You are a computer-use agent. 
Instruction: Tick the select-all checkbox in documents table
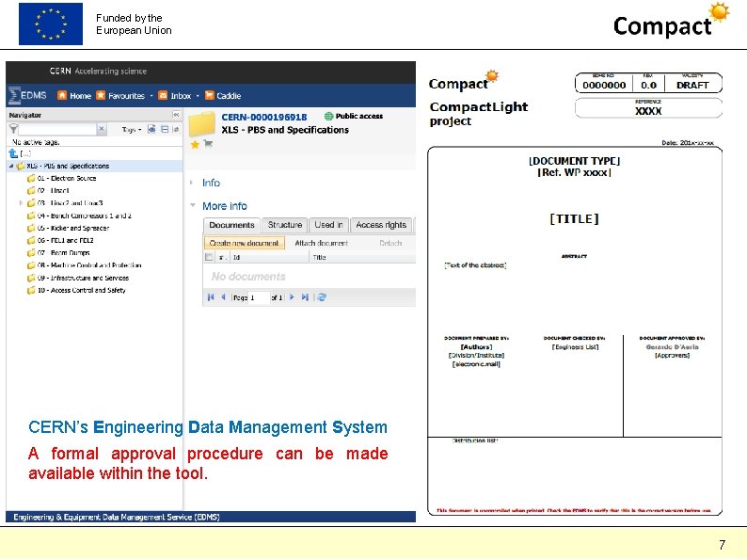209,257
